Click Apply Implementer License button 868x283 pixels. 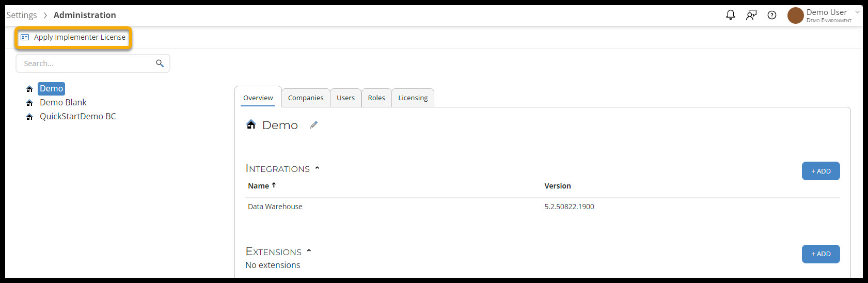tap(73, 37)
